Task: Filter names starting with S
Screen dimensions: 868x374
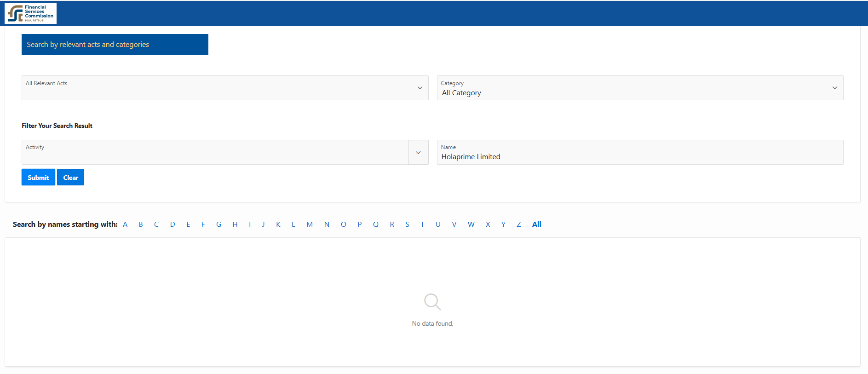Action: (407, 224)
